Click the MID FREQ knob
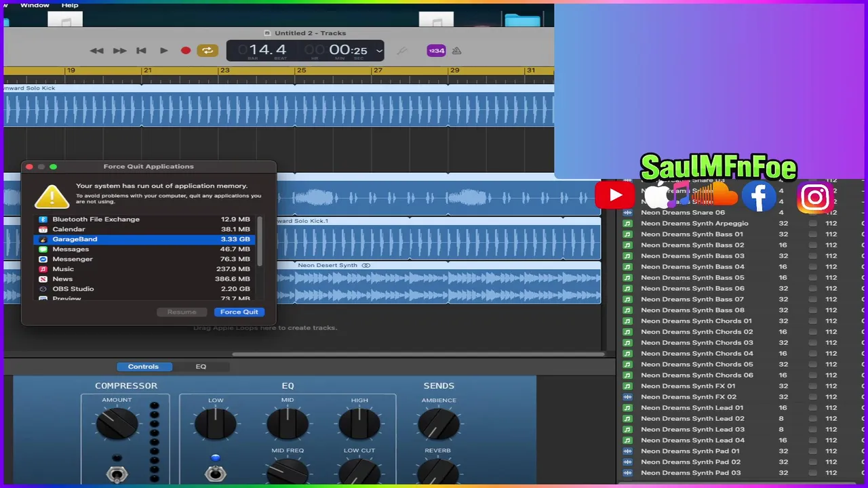Screen dimensions: 868x488 click(288, 471)
